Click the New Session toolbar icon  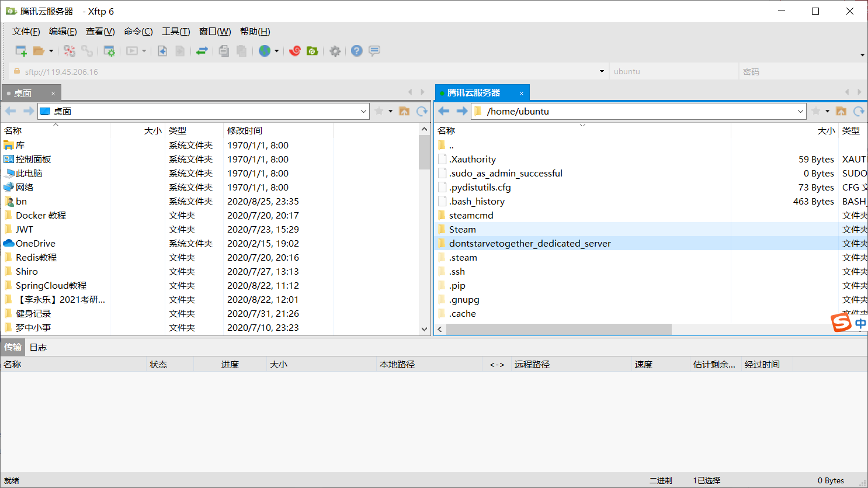[21, 51]
